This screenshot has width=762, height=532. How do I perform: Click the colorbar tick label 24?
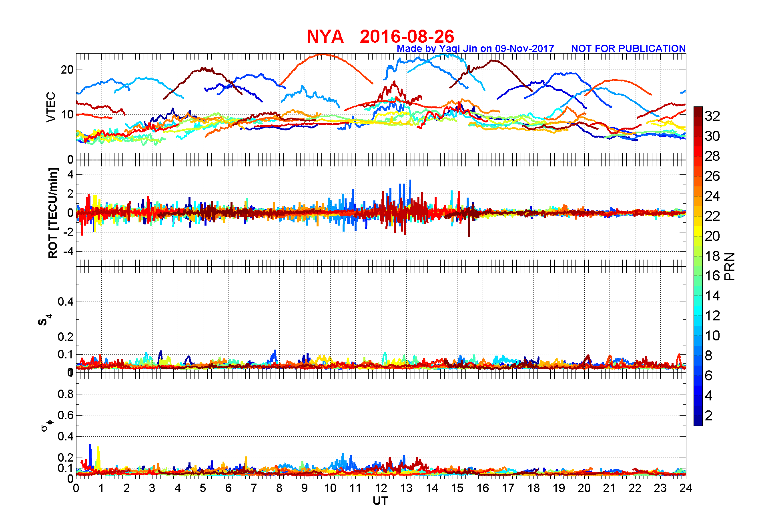pos(712,196)
